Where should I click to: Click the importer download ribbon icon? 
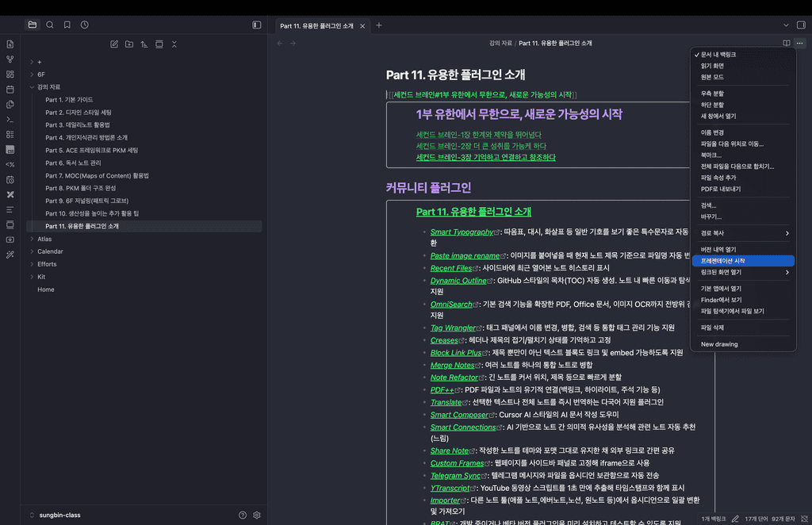pos(10,240)
